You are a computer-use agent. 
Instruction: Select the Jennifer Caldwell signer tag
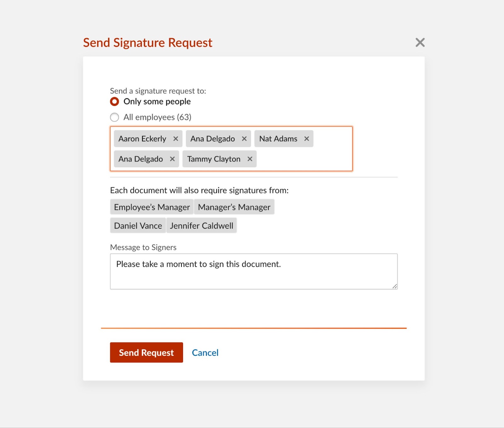[202, 226]
